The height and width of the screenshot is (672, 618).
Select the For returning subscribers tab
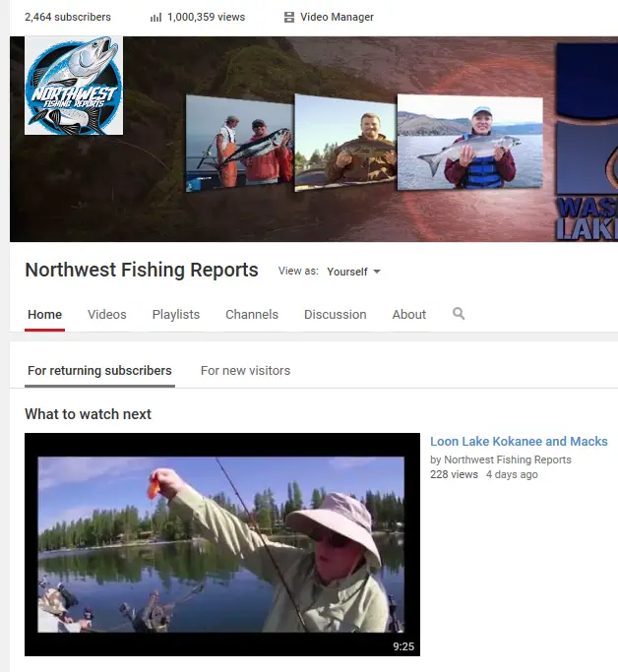(99, 371)
